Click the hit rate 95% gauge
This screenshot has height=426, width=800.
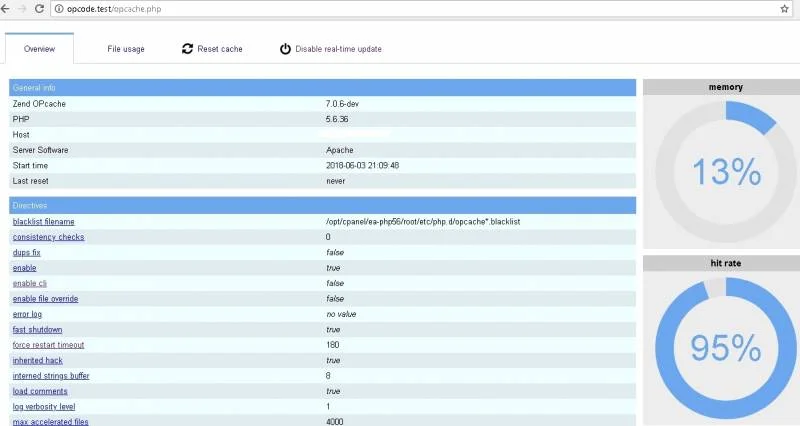point(719,347)
